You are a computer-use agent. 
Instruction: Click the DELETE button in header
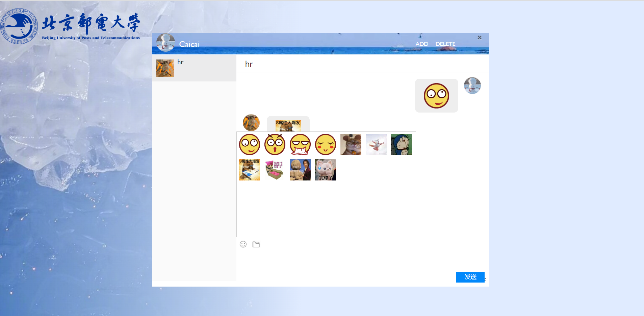pyautogui.click(x=445, y=44)
